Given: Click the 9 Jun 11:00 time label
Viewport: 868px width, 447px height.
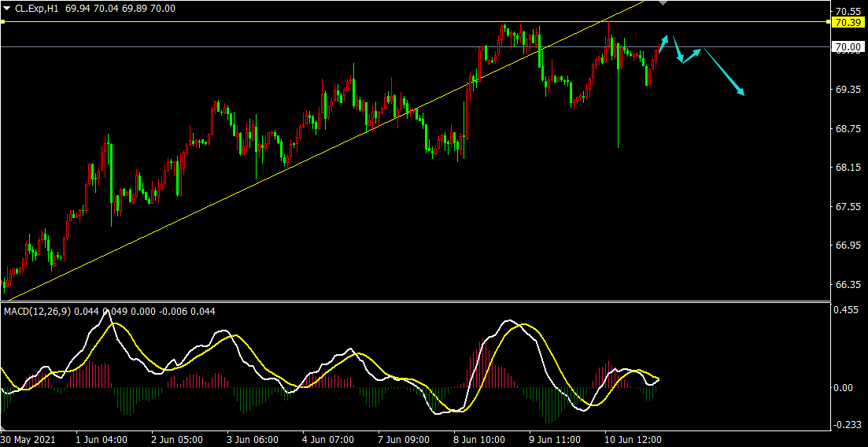Looking at the screenshot, I should point(556,440).
